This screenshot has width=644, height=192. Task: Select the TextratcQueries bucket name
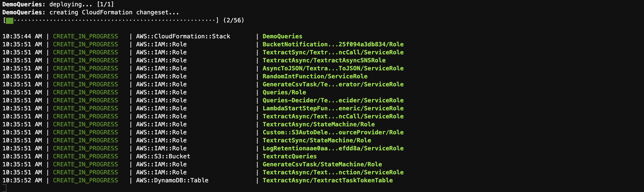click(x=290, y=156)
